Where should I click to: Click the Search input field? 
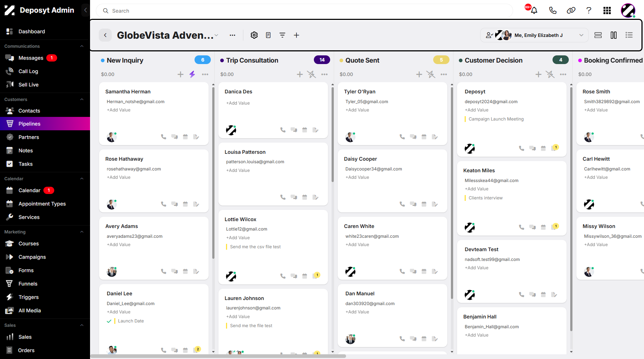pyautogui.click(x=304, y=11)
